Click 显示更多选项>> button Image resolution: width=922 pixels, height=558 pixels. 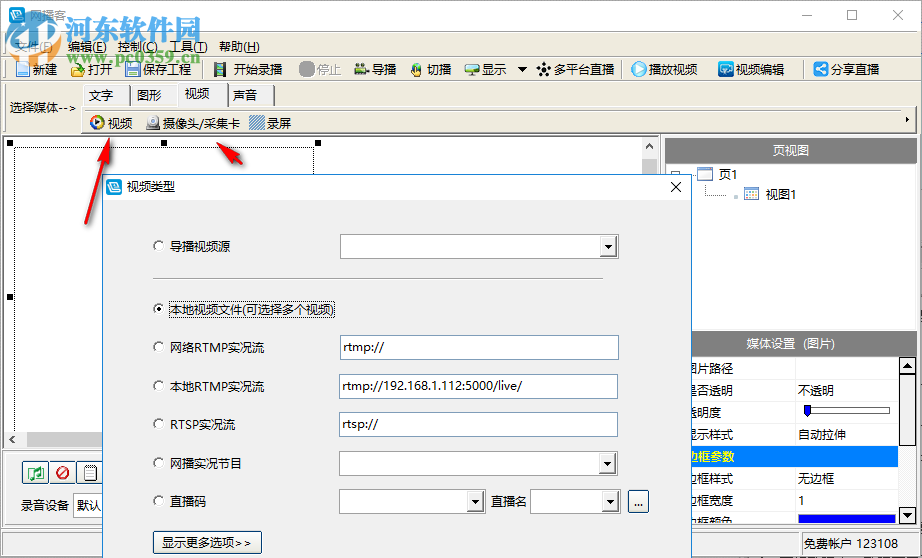coord(207,542)
